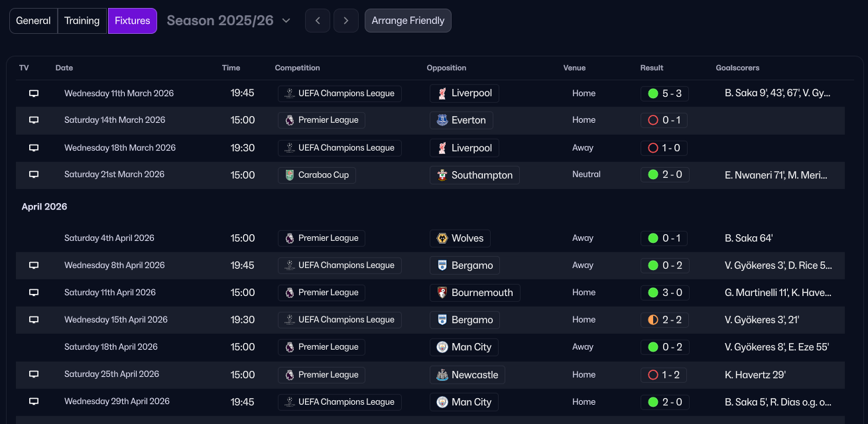The image size is (868, 424).
Task: Open the Training tab
Action: click(82, 21)
